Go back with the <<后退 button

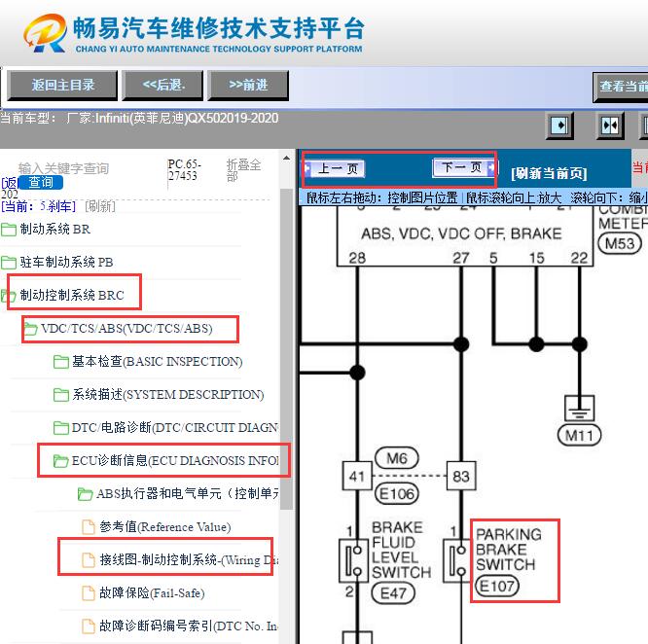point(163,85)
